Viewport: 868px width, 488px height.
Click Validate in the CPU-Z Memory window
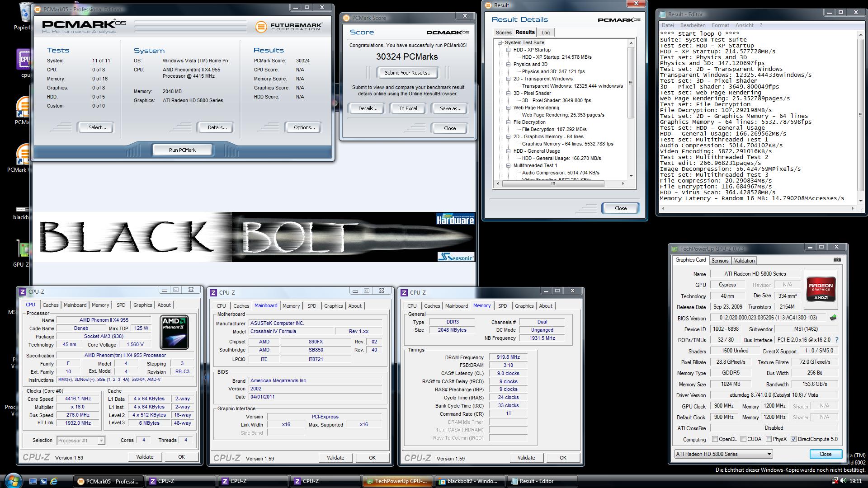(x=526, y=458)
